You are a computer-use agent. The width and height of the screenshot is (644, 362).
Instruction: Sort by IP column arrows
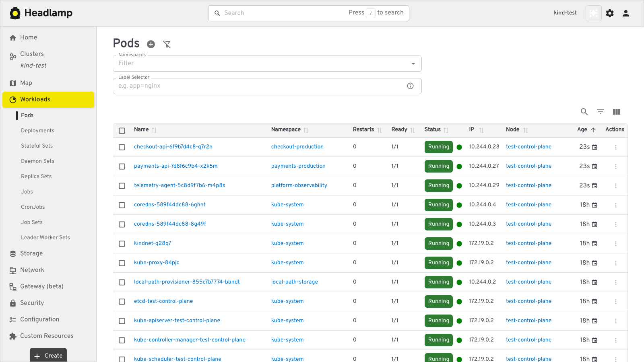pos(481,130)
